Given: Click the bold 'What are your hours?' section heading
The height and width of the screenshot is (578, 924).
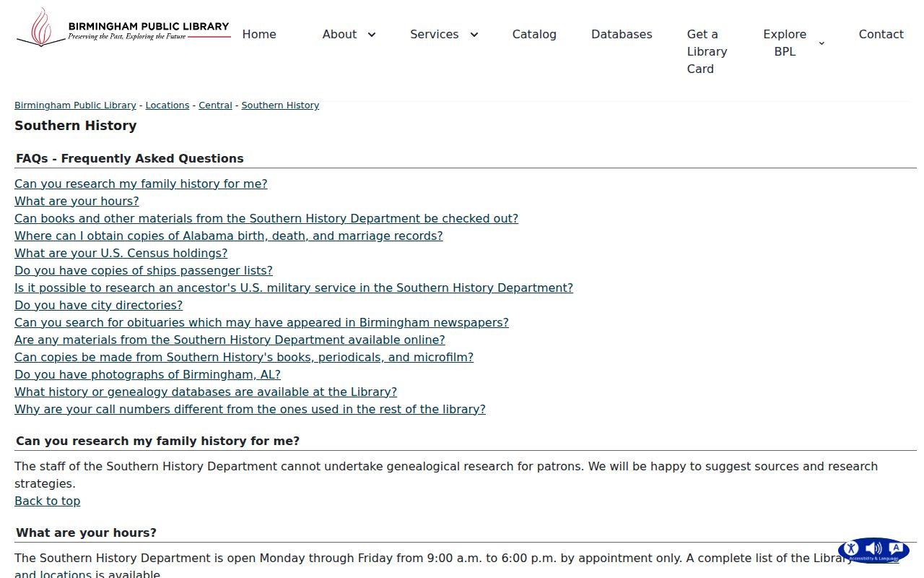Looking at the screenshot, I should tap(86, 532).
